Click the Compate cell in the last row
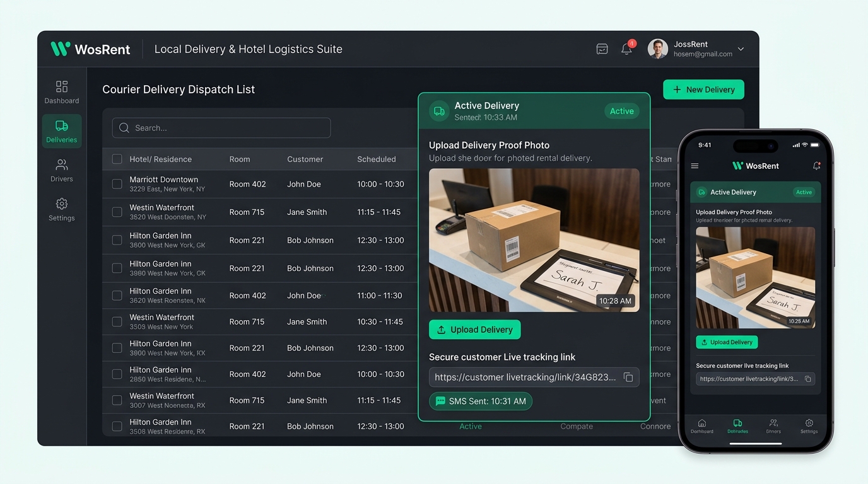Image resolution: width=868 pixels, height=484 pixels. 577,426
